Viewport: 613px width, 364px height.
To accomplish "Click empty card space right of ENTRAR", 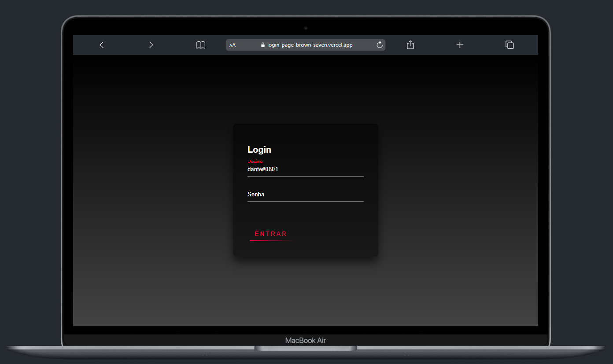I will 335,234.
